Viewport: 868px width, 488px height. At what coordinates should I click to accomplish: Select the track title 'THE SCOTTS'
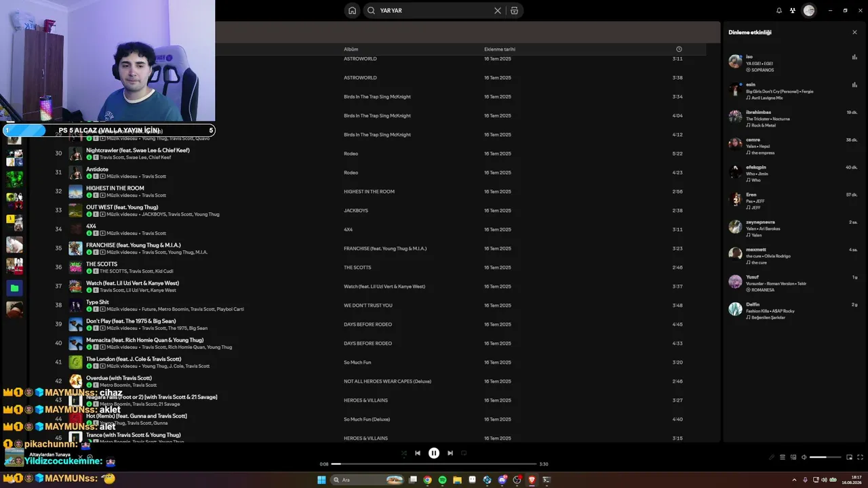click(x=102, y=264)
